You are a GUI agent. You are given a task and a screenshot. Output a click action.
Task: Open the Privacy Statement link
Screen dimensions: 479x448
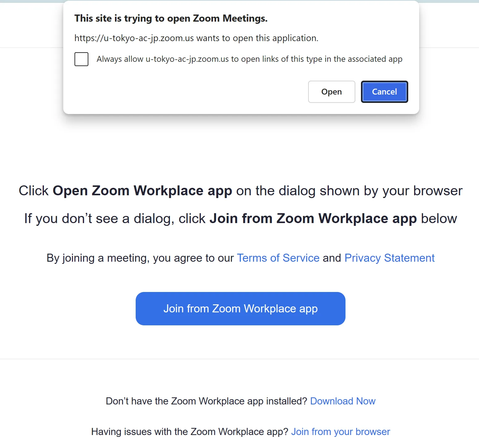pos(389,258)
